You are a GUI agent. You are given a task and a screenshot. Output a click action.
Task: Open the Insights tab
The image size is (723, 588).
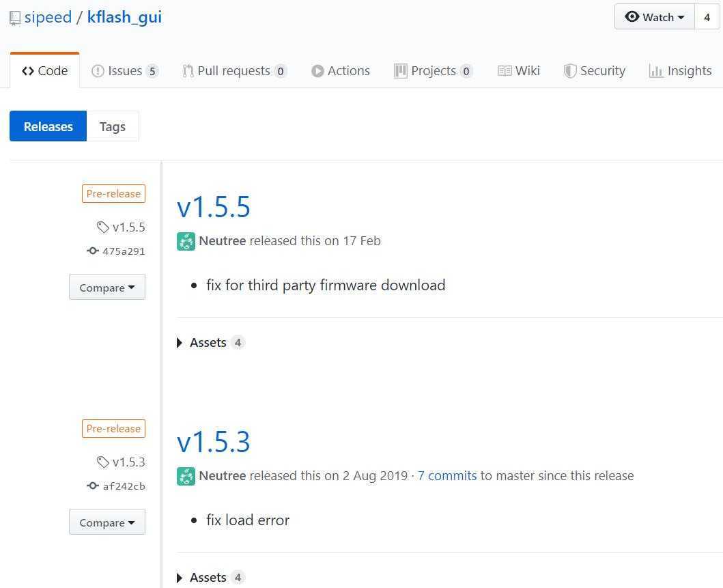(681, 70)
